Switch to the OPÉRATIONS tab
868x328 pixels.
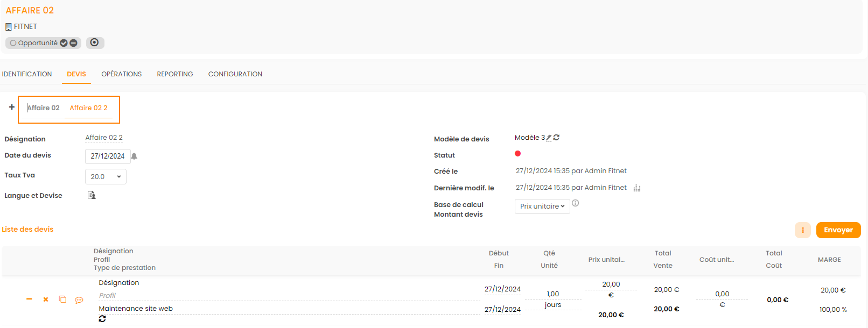(x=121, y=74)
